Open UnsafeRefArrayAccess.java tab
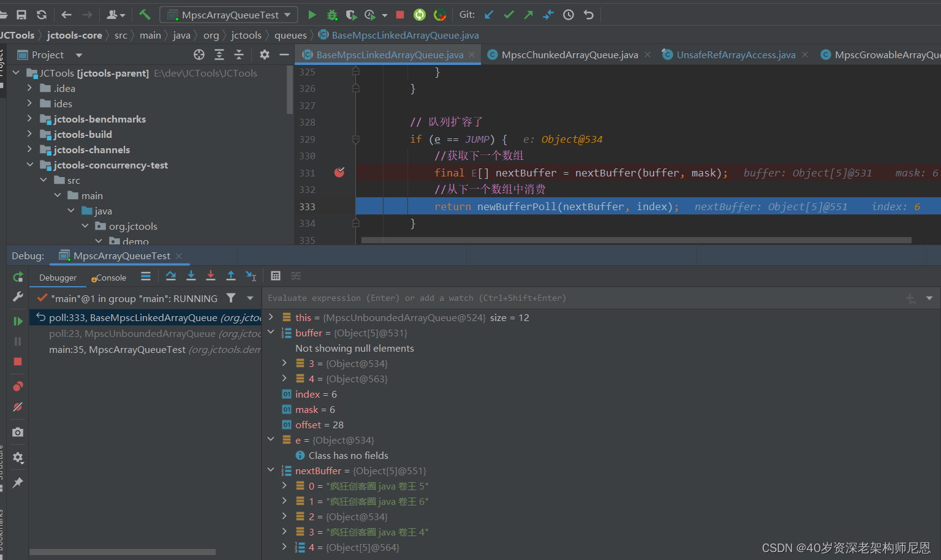This screenshot has height=560, width=941. coord(736,55)
